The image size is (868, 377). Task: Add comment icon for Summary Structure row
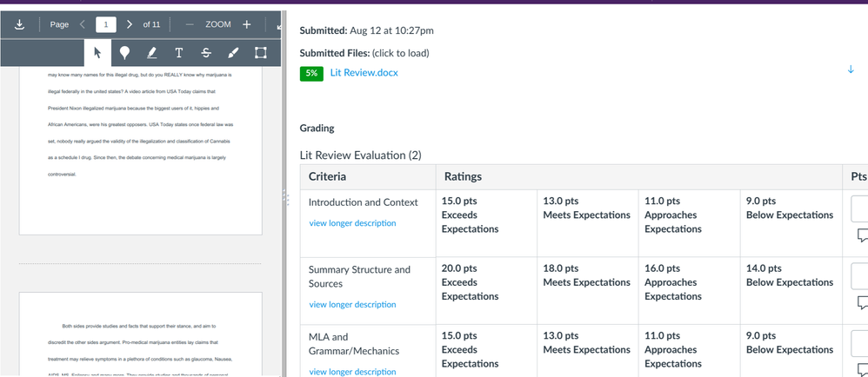863,303
